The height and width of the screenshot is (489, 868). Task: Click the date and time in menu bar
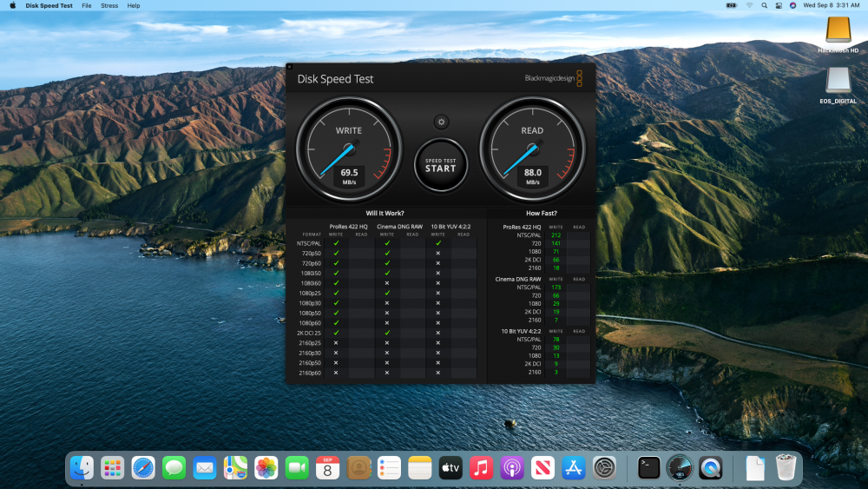pyautogui.click(x=831, y=5)
